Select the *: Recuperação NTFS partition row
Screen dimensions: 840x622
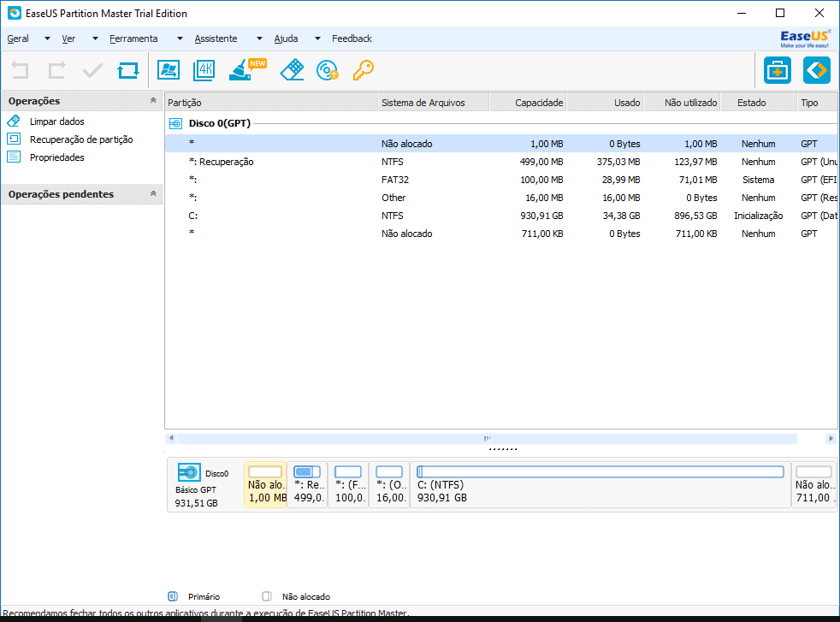click(501, 162)
